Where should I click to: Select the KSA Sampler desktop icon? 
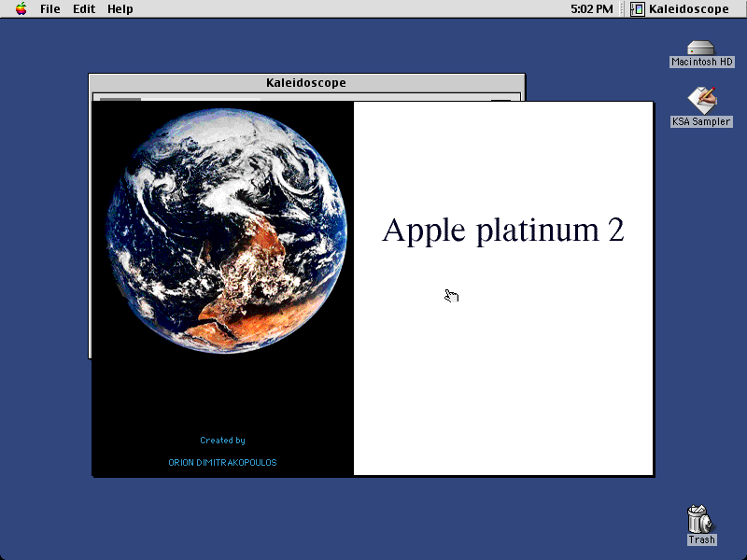coord(702,101)
